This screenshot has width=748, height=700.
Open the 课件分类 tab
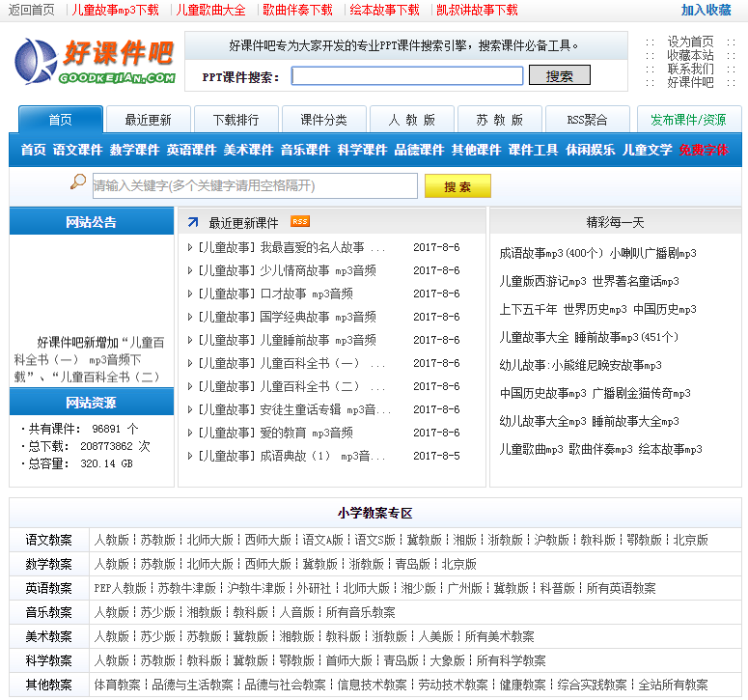[324, 120]
